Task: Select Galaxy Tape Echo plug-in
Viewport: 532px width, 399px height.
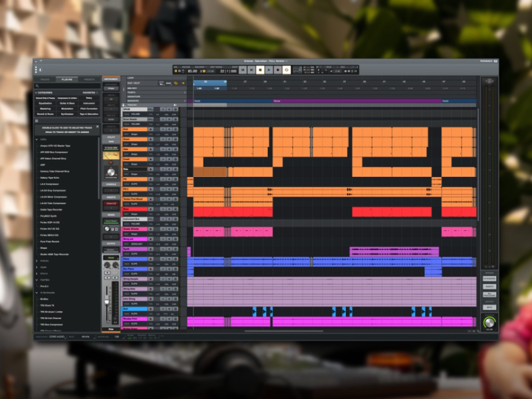Action: [49, 178]
